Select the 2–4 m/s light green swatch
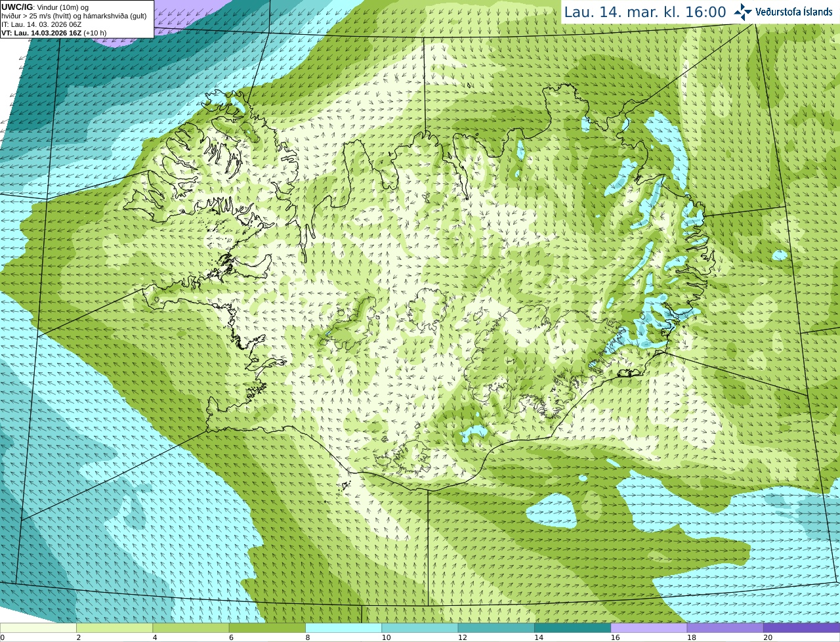This screenshot has width=840, height=642. 114,628
